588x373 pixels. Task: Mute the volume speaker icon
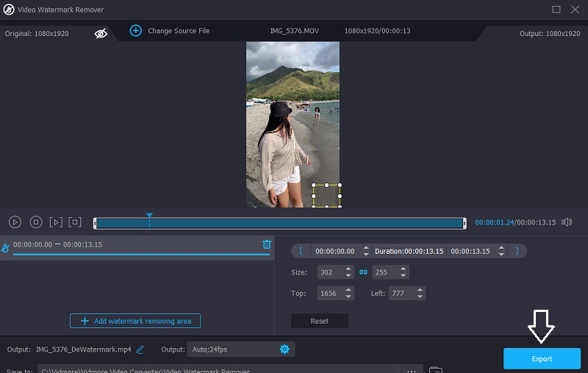tap(567, 222)
